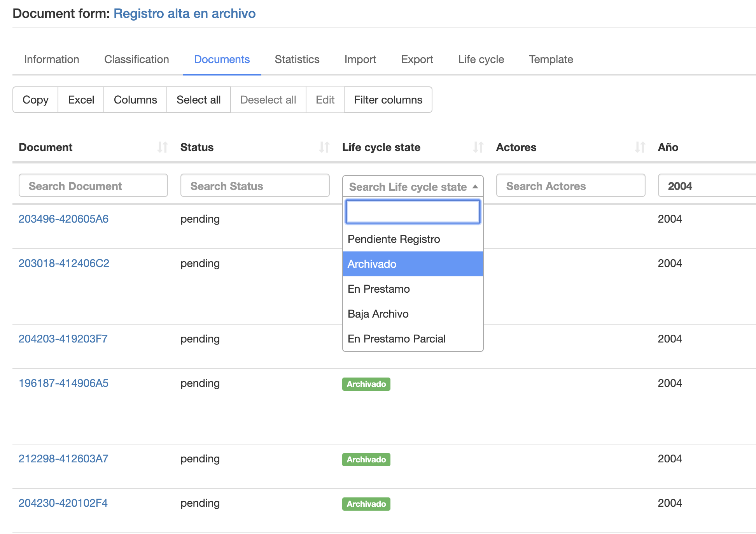Sort by Life cycle state column
The height and width of the screenshot is (534, 756).
point(478,147)
